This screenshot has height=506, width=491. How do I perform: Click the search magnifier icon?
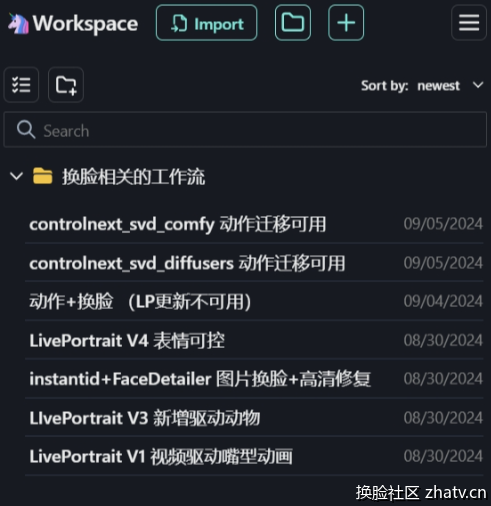click(x=26, y=129)
